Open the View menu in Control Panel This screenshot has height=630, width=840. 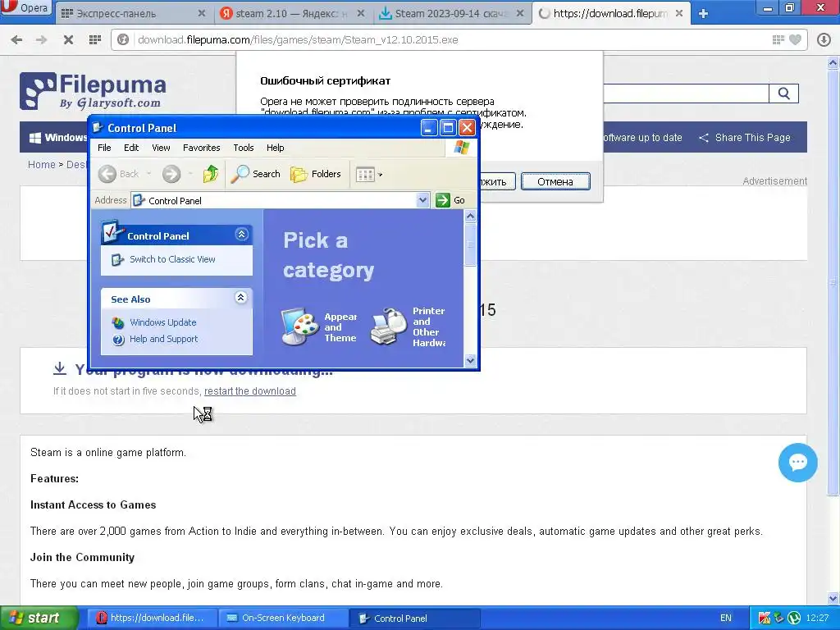161,148
